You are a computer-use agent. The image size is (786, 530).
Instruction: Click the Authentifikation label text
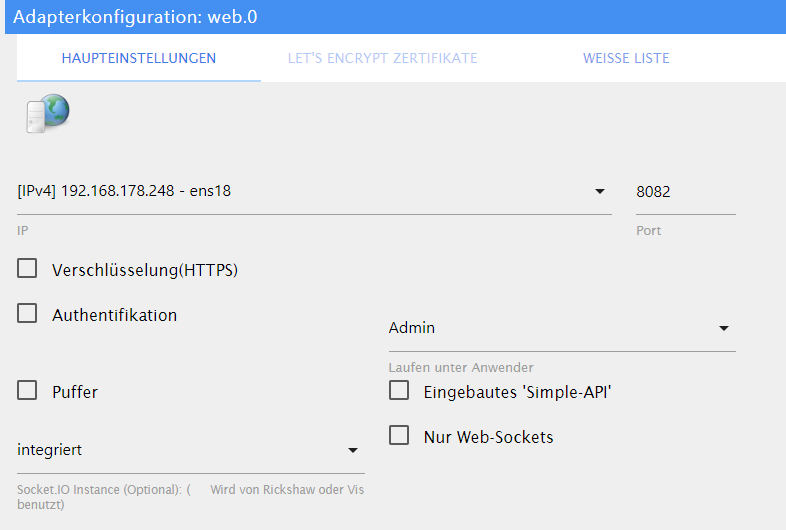coord(114,315)
